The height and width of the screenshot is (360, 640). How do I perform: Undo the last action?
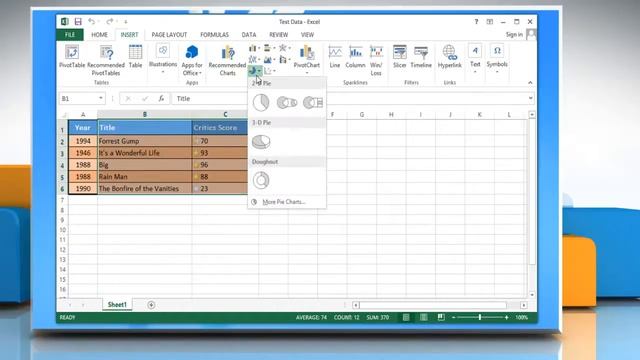[92, 22]
